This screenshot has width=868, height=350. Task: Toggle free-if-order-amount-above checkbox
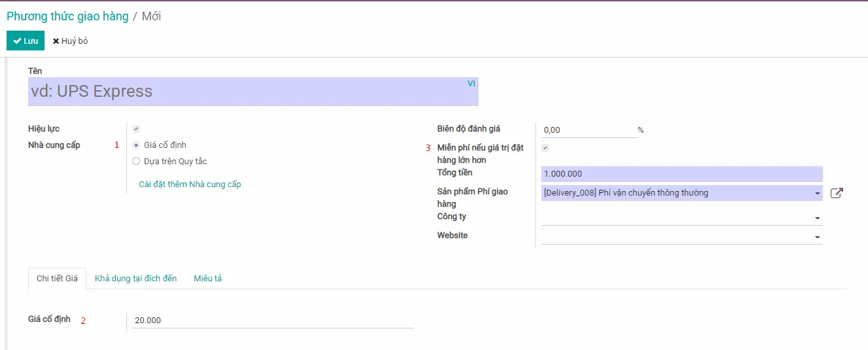pyautogui.click(x=545, y=148)
